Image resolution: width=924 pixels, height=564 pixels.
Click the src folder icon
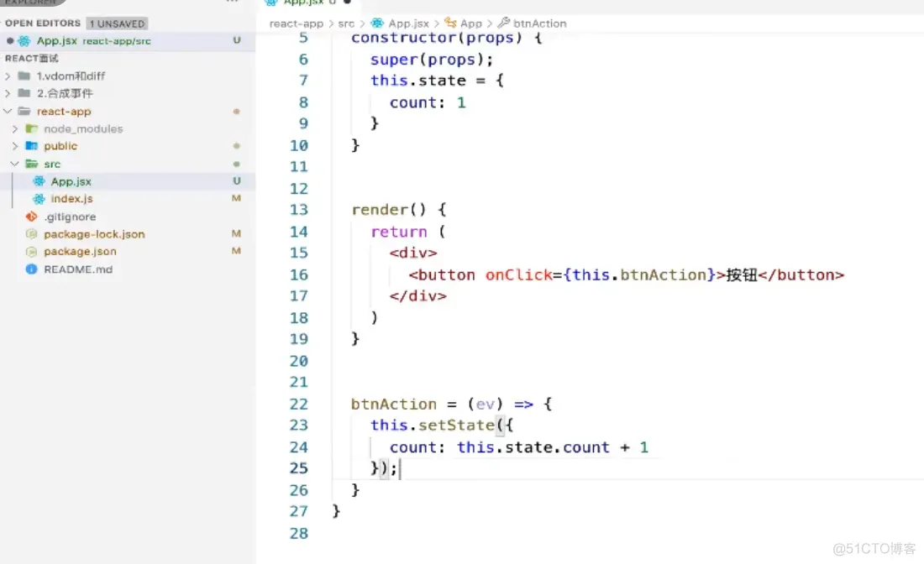tap(32, 164)
